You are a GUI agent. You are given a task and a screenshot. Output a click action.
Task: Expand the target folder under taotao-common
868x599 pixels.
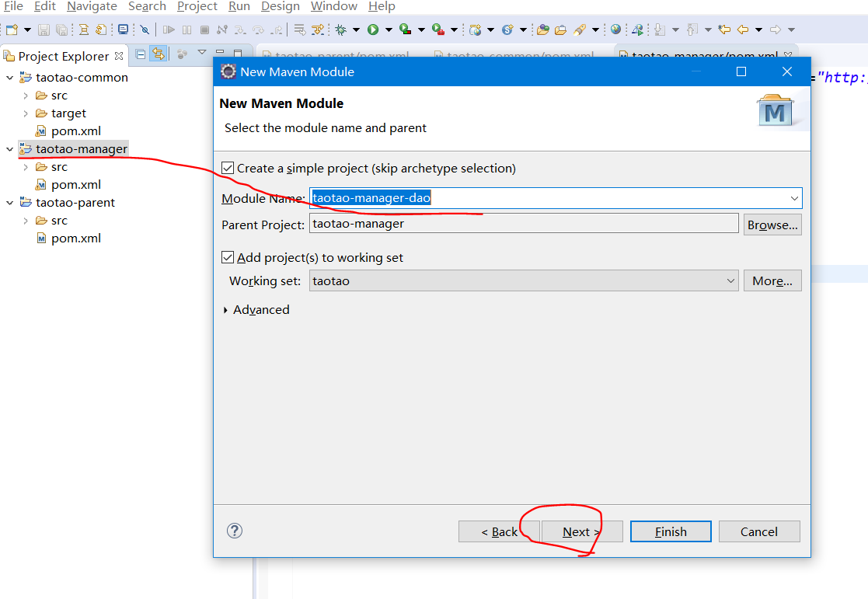point(26,113)
